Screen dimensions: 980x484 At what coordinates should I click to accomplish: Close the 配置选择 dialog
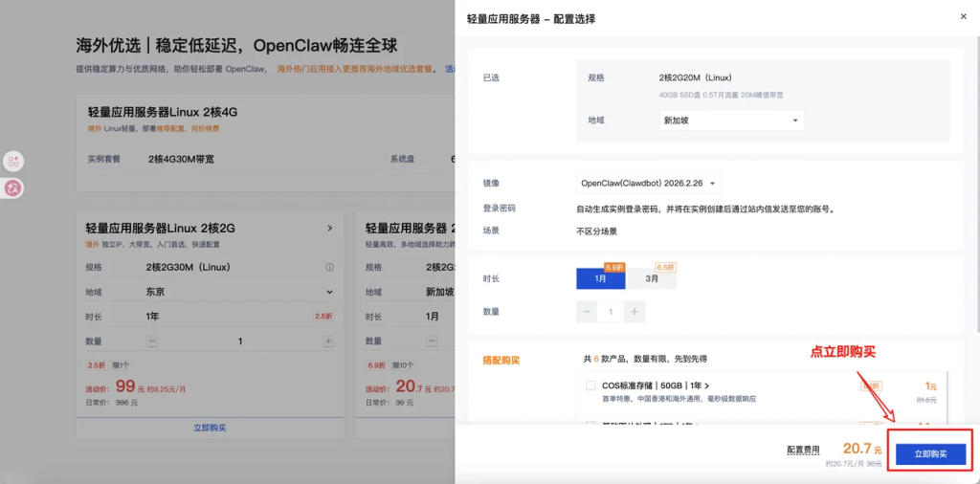click(x=963, y=16)
